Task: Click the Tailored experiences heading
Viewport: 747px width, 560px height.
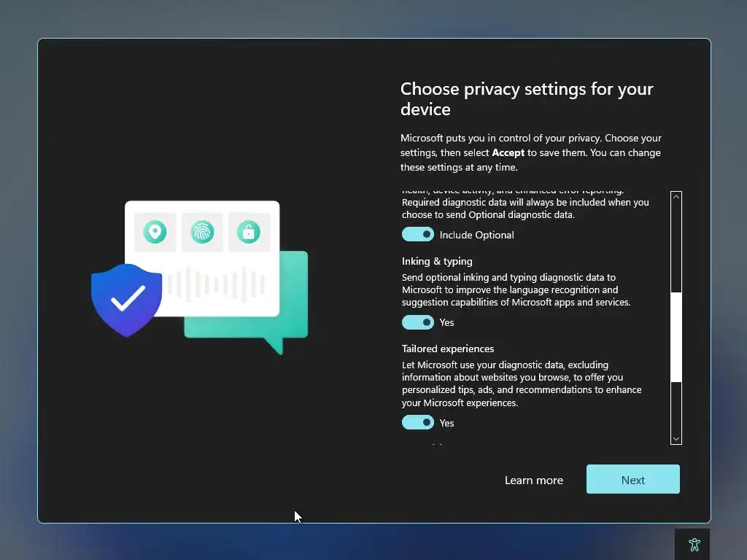Action: (447, 349)
